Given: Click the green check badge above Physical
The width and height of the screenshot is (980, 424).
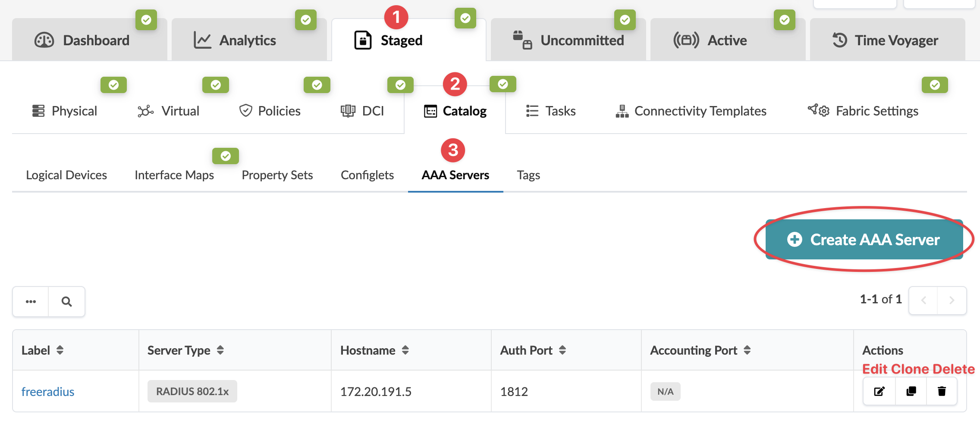Looking at the screenshot, I should [x=113, y=85].
